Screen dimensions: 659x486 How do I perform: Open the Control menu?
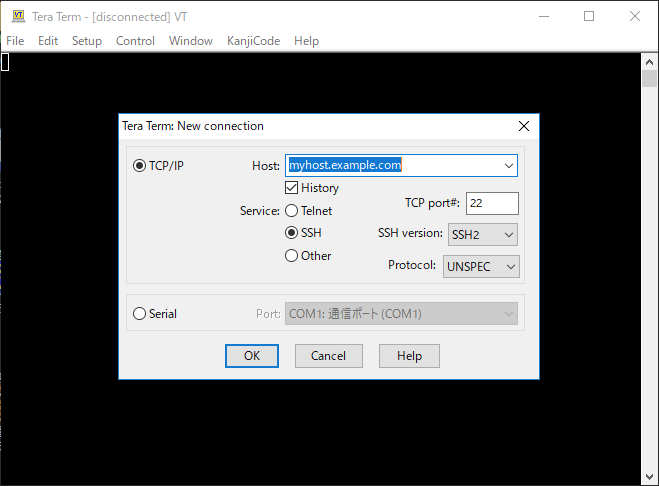pyautogui.click(x=135, y=41)
